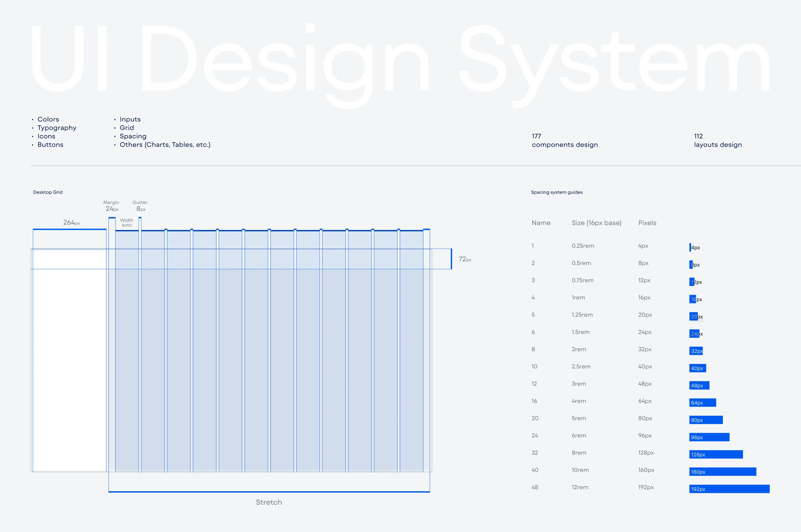
Task: Select Spacing in the bullet list
Action: coord(133,136)
